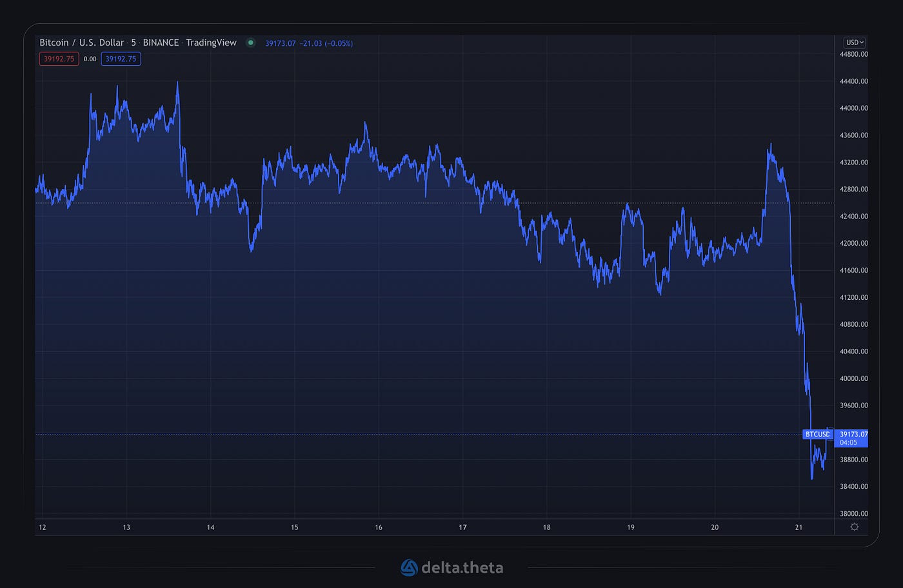
Task: Click bold date 17 on the time axis
Action: (462, 527)
